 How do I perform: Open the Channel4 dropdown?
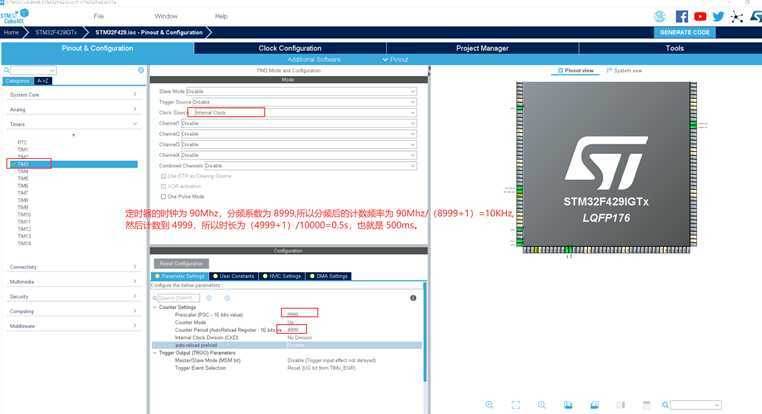pyautogui.click(x=298, y=155)
